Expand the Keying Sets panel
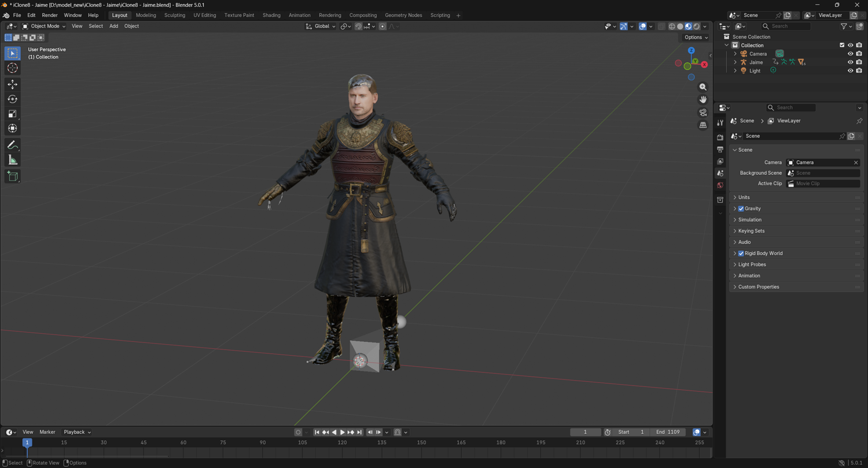Viewport: 868px width, 468px height. tap(796, 231)
